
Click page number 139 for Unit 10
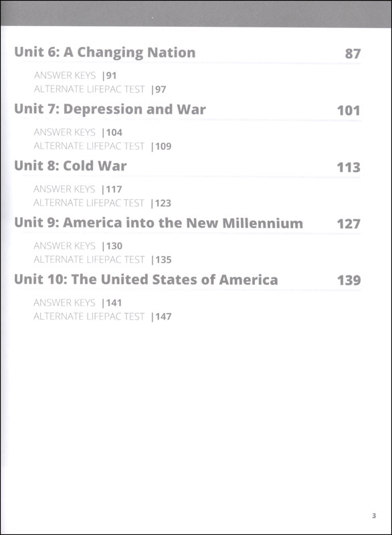tap(349, 280)
